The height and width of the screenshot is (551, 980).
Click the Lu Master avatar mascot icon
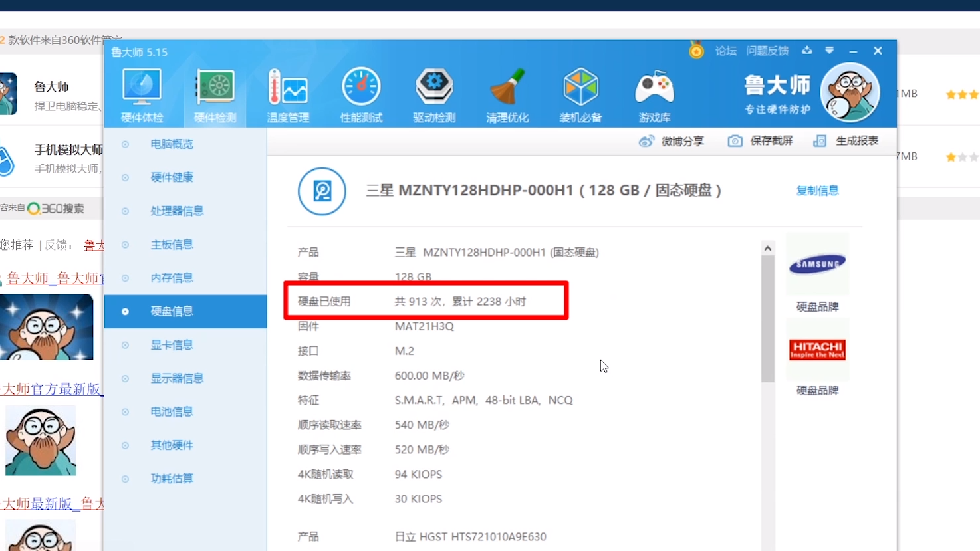850,93
